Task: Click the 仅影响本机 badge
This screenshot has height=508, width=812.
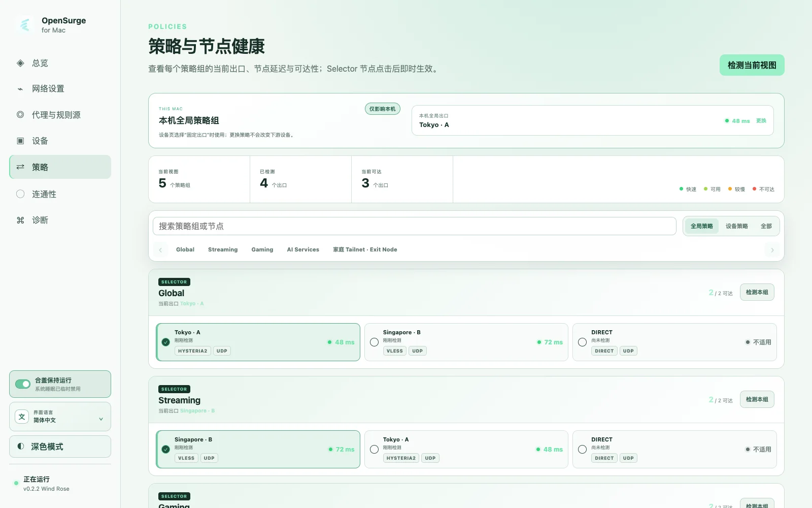Action: pos(383,109)
